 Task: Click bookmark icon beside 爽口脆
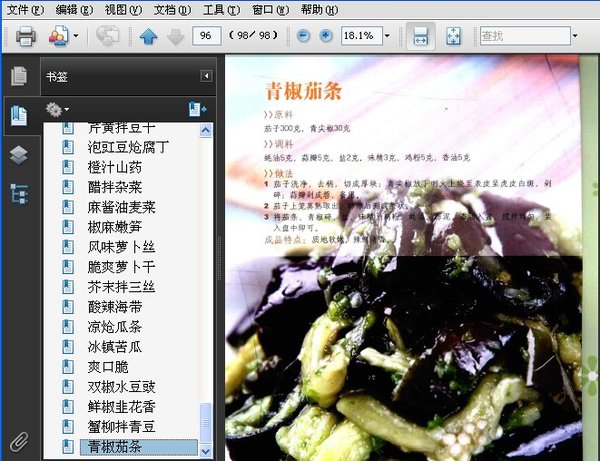tap(68, 367)
